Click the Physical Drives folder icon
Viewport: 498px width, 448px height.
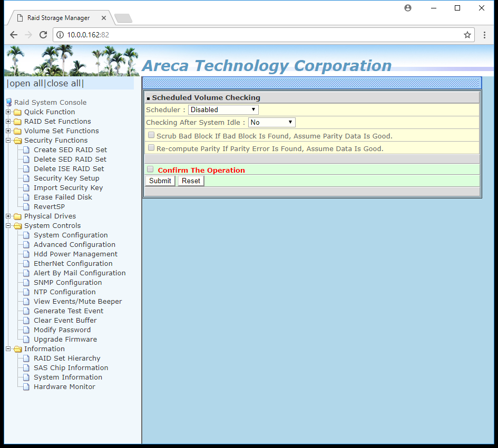coord(18,216)
